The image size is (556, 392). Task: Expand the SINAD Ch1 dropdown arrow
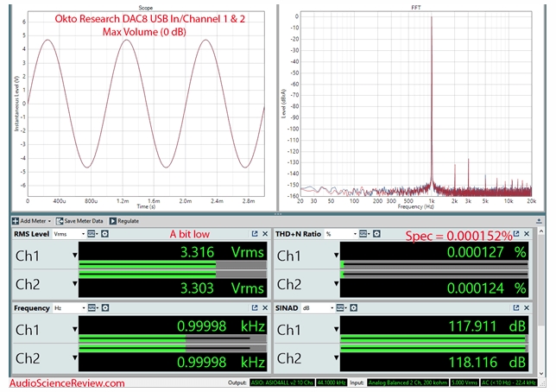click(336, 329)
